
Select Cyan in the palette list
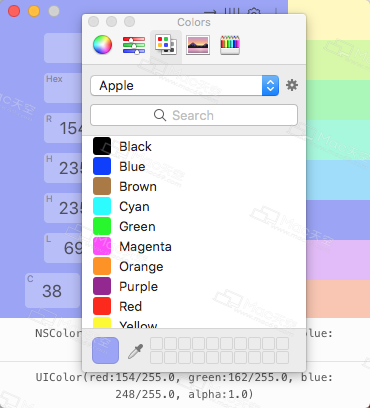(x=194, y=206)
